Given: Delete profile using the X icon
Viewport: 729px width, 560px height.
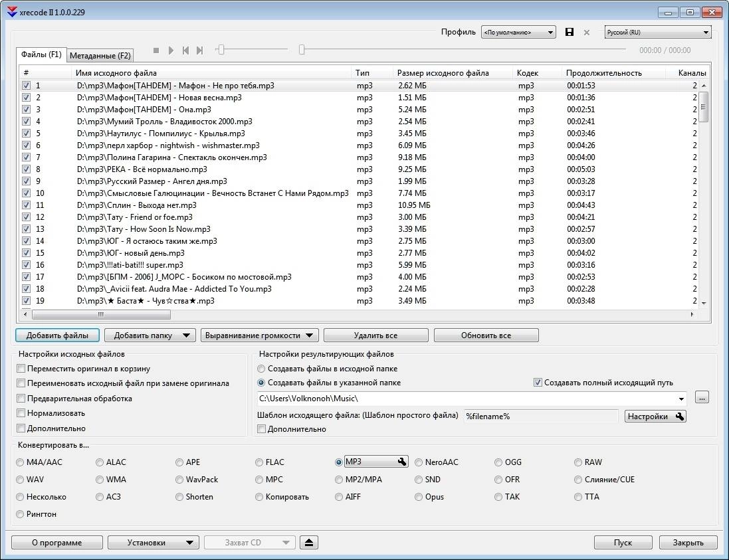Looking at the screenshot, I should pyautogui.click(x=587, y=33).
